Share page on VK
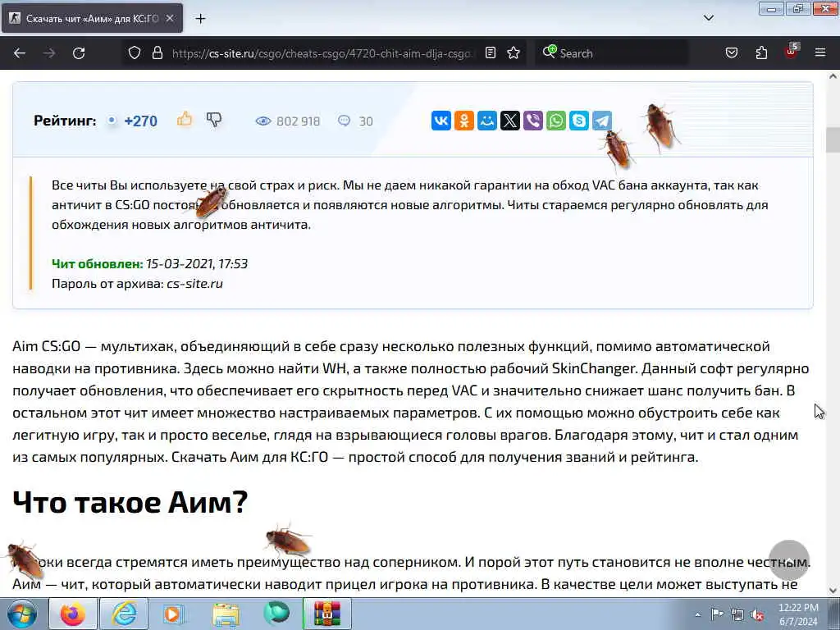 (441, 121)
